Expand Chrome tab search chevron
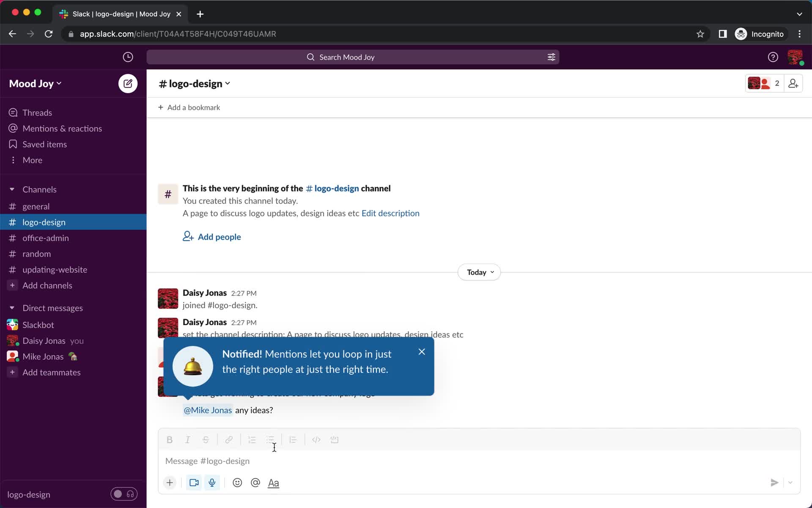The width and height of the screenshot is (812, 508). (x=799, y=14)
